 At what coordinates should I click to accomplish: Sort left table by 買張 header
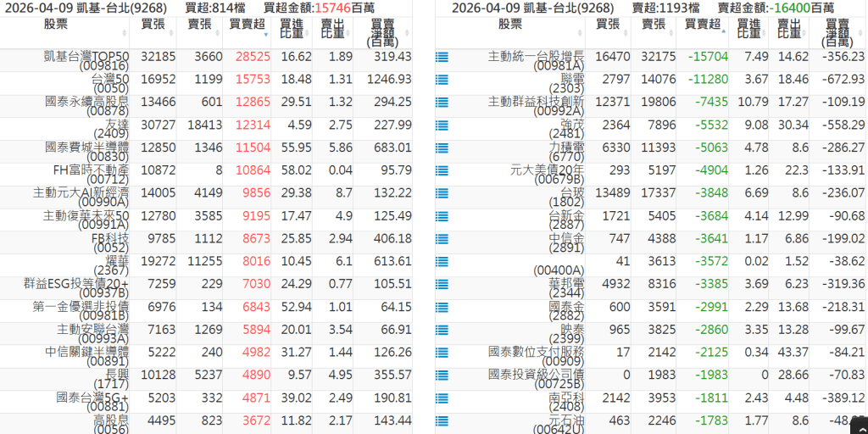click(x=153, y=25)
